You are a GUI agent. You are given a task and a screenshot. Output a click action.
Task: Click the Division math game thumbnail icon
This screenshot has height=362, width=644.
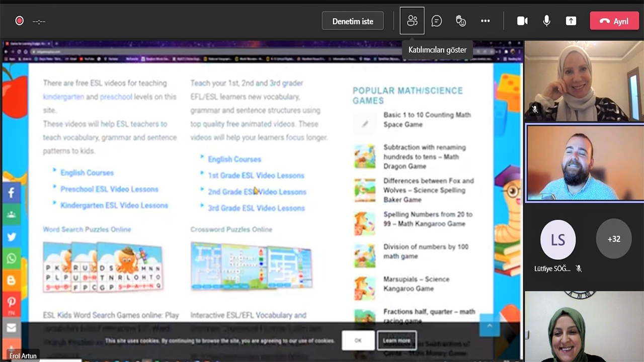365,255
